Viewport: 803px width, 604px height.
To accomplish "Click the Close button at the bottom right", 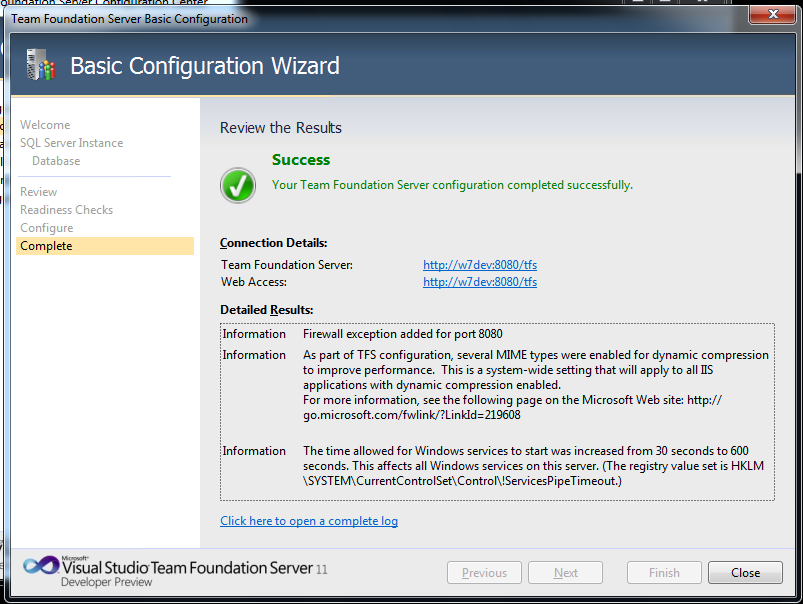I will (x=745, y=573).
